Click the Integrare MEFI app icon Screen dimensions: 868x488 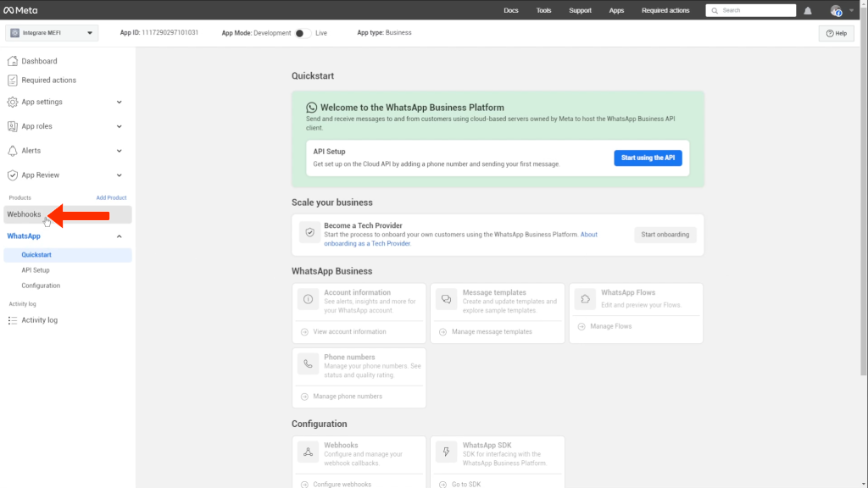tap(15, 33)
